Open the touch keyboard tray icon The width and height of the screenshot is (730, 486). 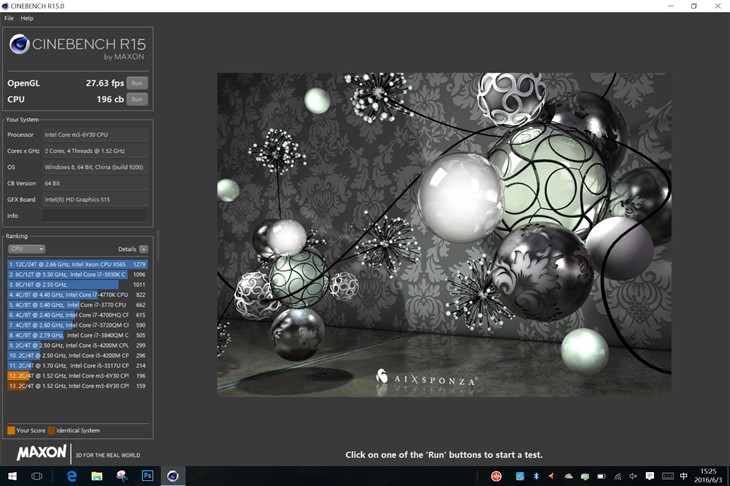(x=667, y=476)
